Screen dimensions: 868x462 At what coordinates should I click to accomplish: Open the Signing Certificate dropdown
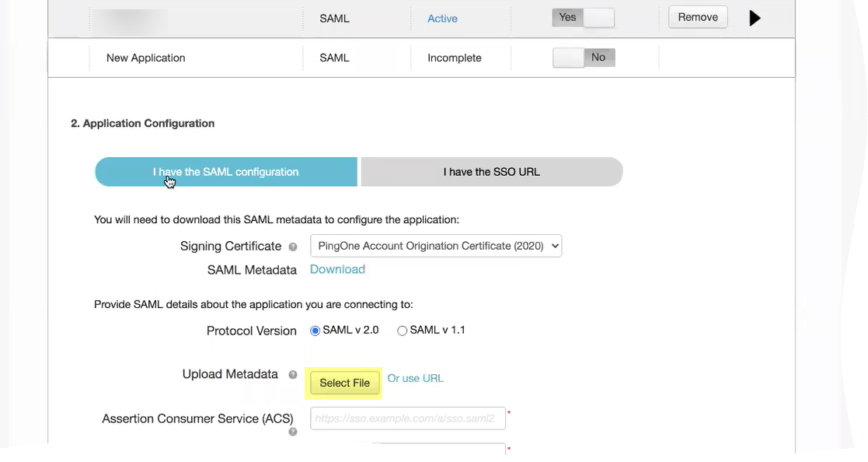[435, 247]
